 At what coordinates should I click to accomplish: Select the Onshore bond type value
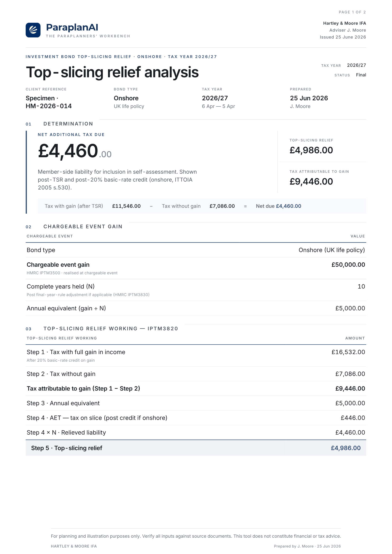pos(126,98)
